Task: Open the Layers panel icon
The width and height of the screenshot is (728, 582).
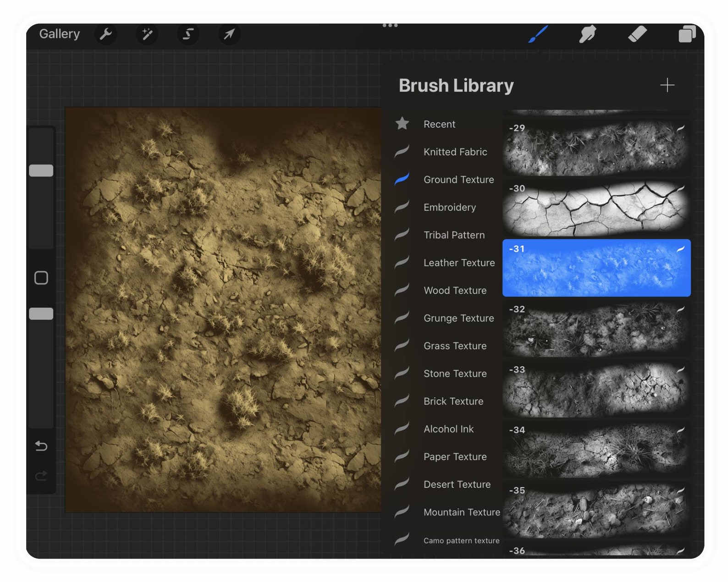Action: [687, 34]
